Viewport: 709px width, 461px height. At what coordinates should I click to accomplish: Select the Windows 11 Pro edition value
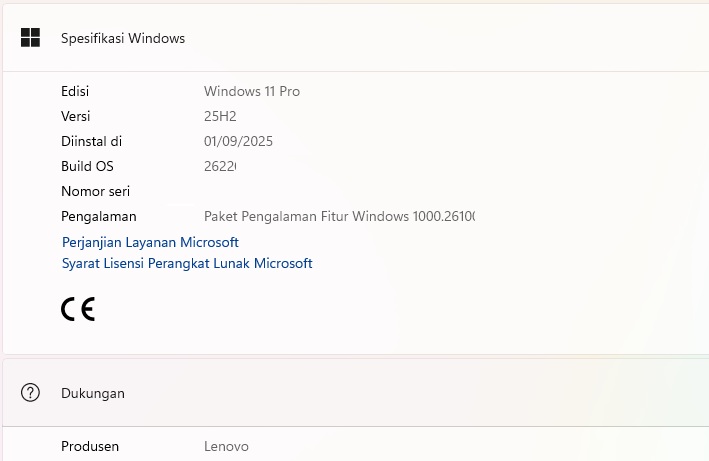pos(252,91)
